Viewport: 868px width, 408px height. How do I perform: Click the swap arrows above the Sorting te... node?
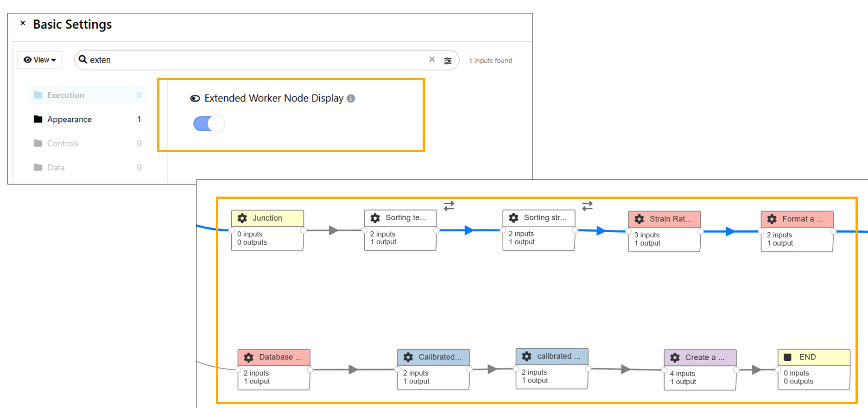point(449,206)
